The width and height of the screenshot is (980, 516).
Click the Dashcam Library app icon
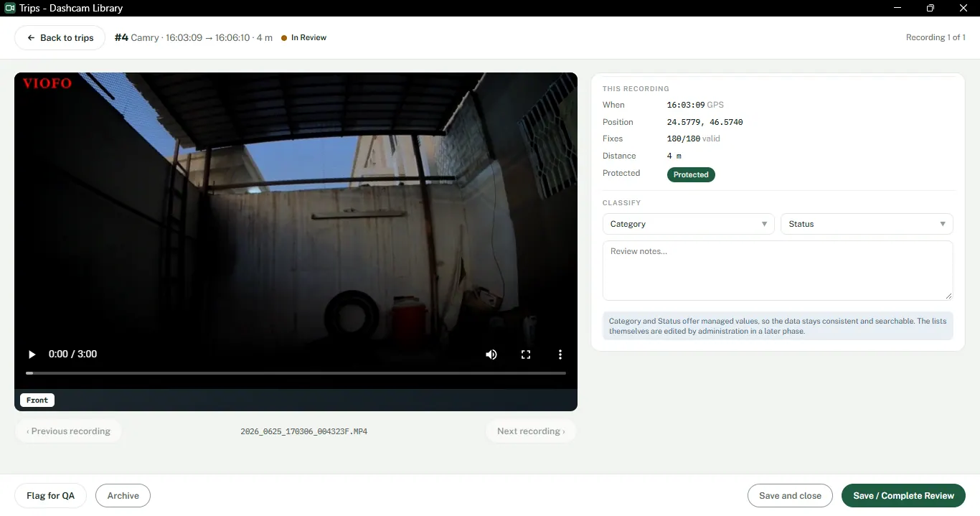click(x=10, y=8)
